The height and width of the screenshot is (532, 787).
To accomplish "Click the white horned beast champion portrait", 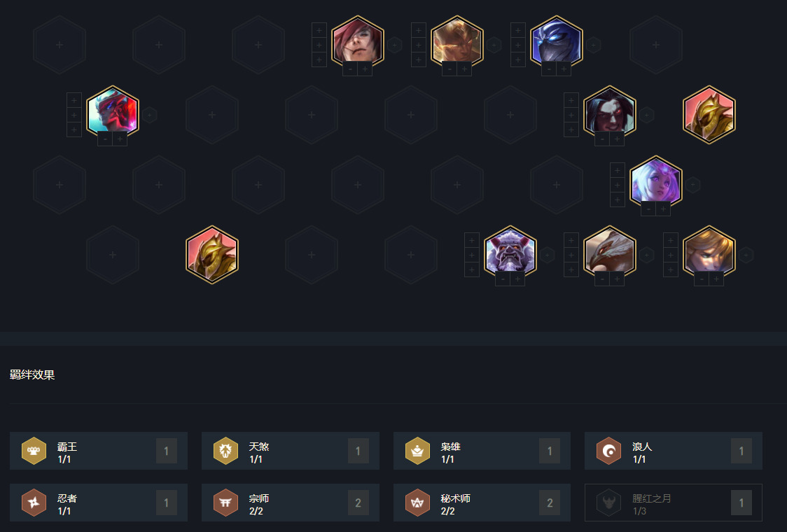I will 510,253.
